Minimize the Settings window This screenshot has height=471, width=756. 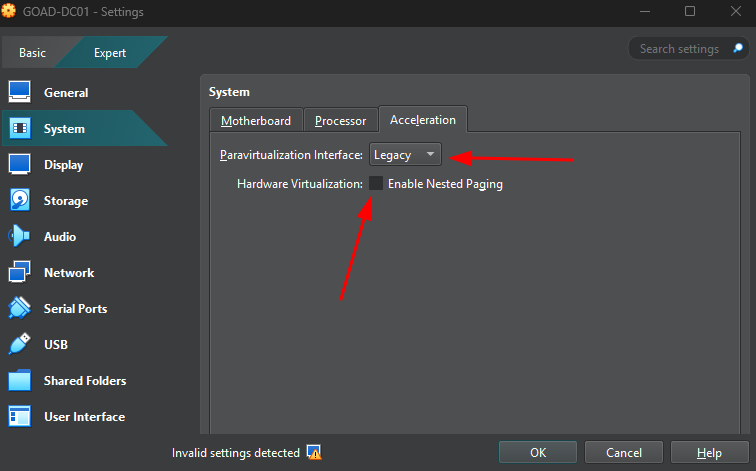[645, 11]
